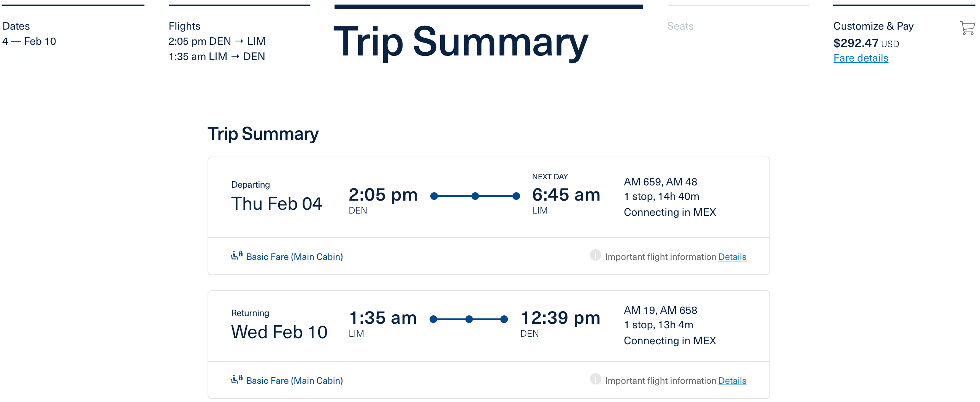Click the departing flight's information icon
The image size is (980, 402).
click(x=595, y=255)
